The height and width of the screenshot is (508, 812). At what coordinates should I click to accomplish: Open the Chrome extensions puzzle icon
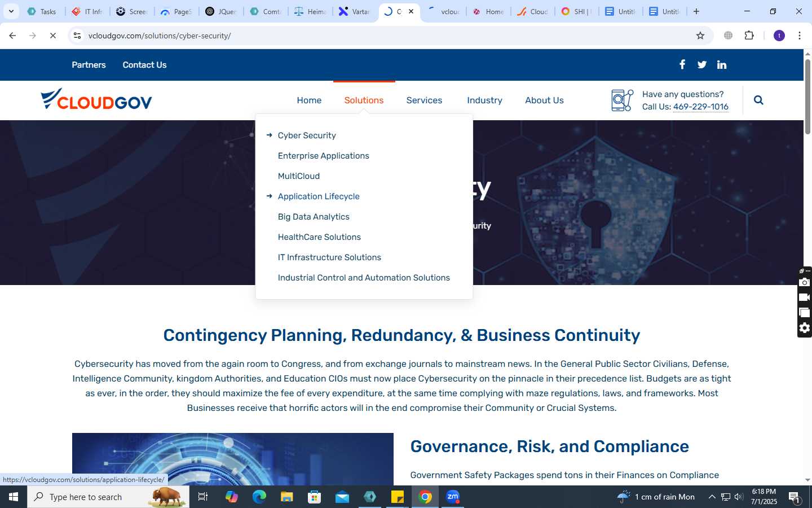[x=749, y=36]
